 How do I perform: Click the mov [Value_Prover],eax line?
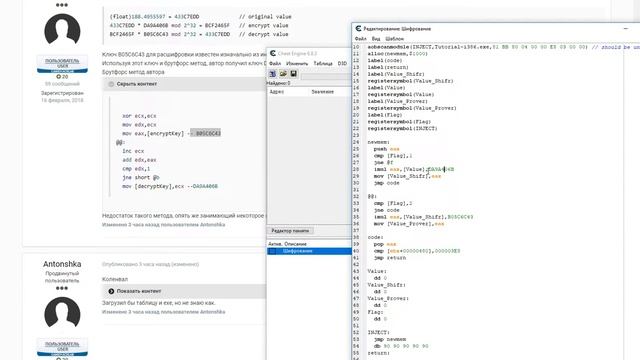pos(409,224)
